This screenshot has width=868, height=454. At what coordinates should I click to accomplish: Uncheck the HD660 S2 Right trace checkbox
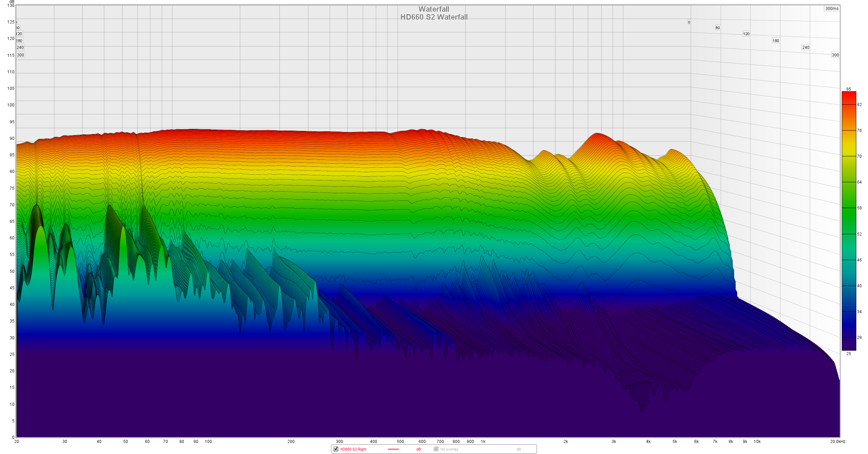point(336,449)
